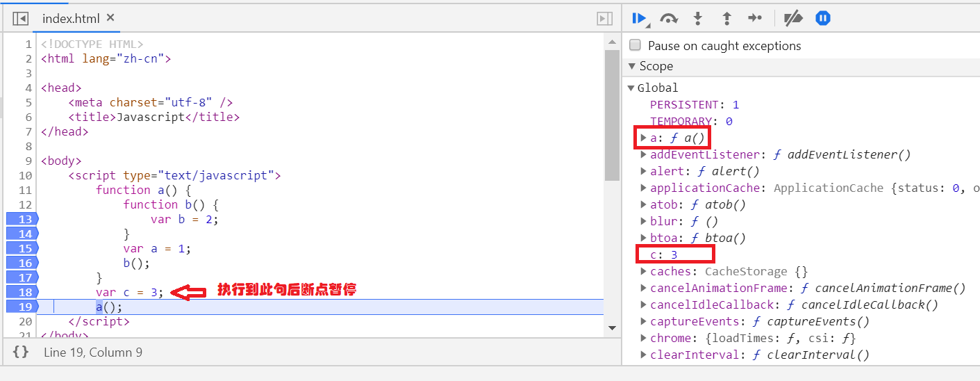The width and height of the screenshot is (980, 381).
Task: Click the 'b();' call on line 16
Action: (137, 263)
